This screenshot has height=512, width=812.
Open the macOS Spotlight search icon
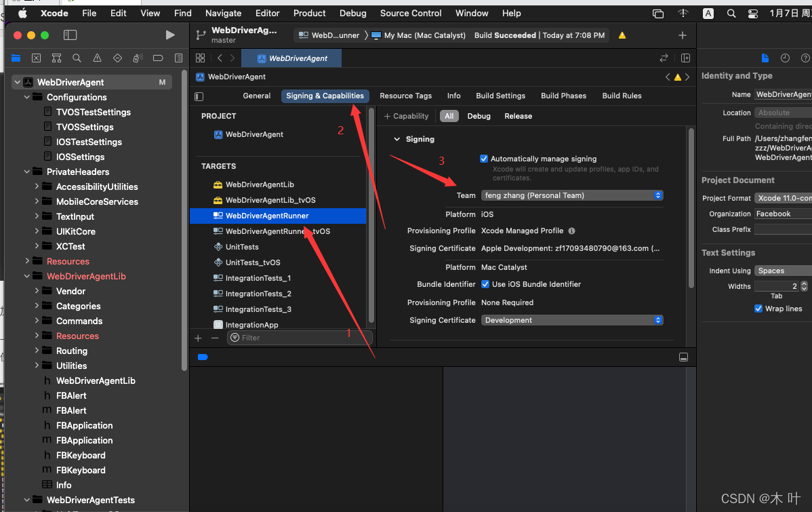(731, 14)
